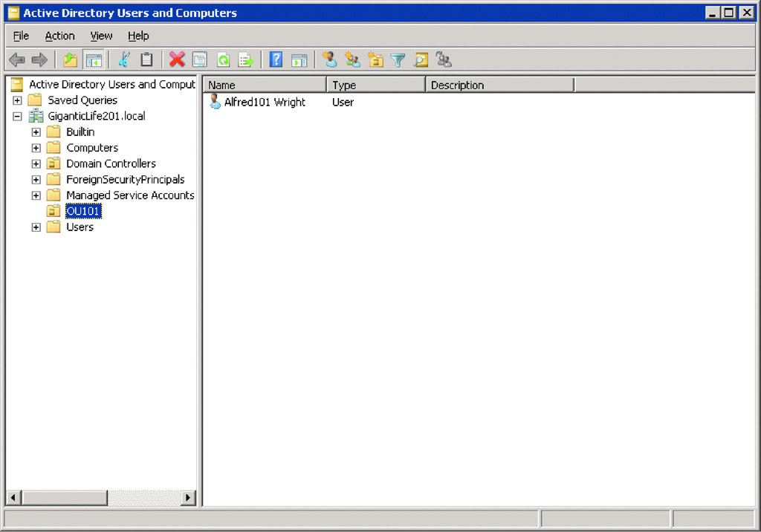Select Domain Controllers in the tree

click(111, 163)
